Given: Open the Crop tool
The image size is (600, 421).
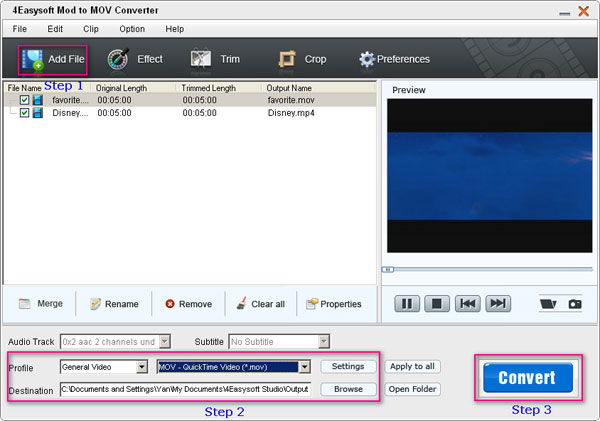Looking at the screenshot, I should [302, 59].
